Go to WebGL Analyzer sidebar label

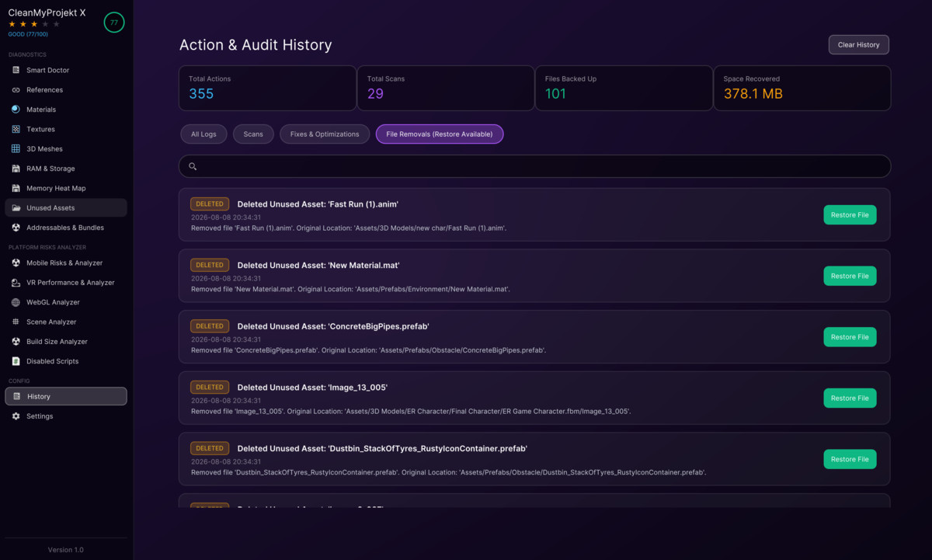(53, 302)
